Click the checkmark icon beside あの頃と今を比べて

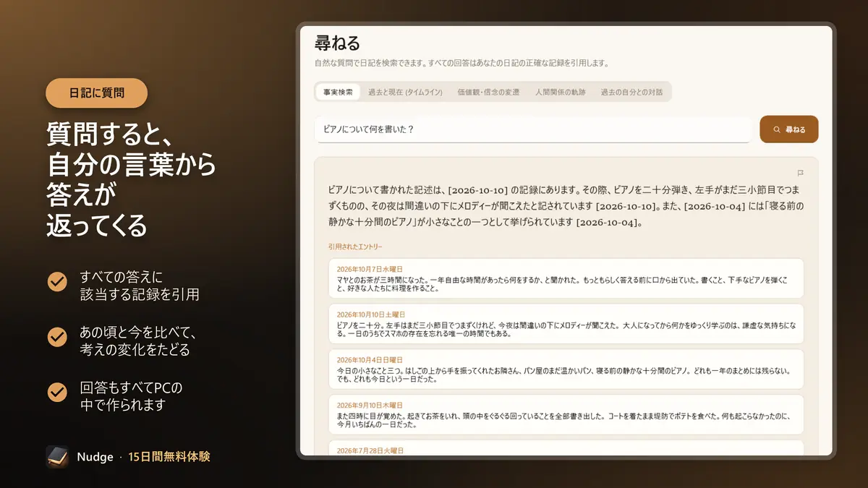(x=57, y=337)
